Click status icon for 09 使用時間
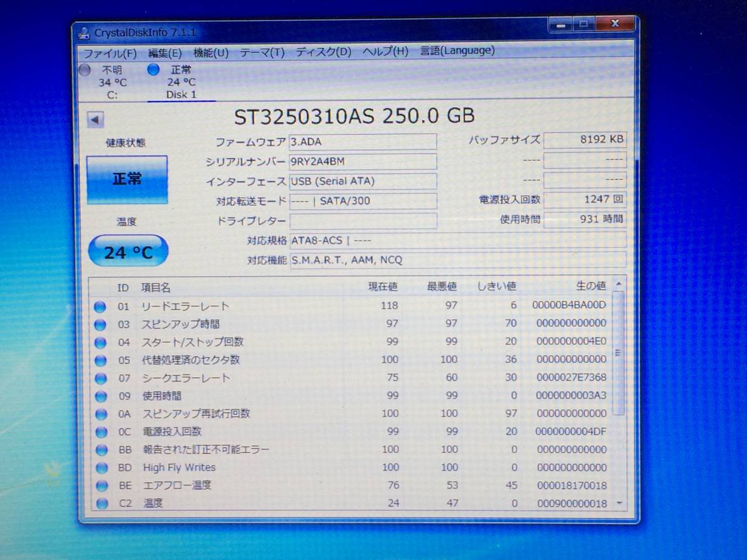This screenshot has height=560, width=747. point(100,396)
